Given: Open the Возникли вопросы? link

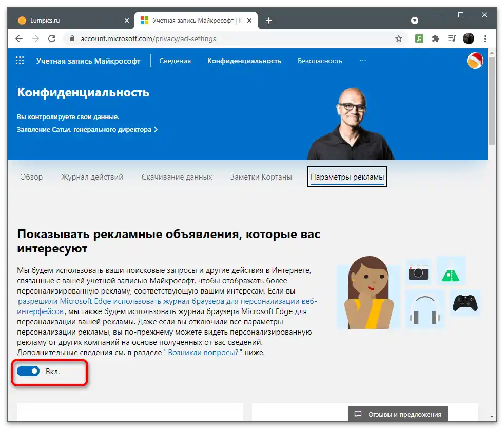Looking at the screenshot, I should [203, 353].
